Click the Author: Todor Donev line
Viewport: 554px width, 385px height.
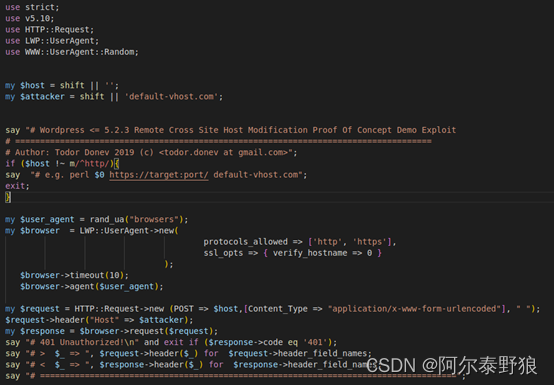(151, 153)
